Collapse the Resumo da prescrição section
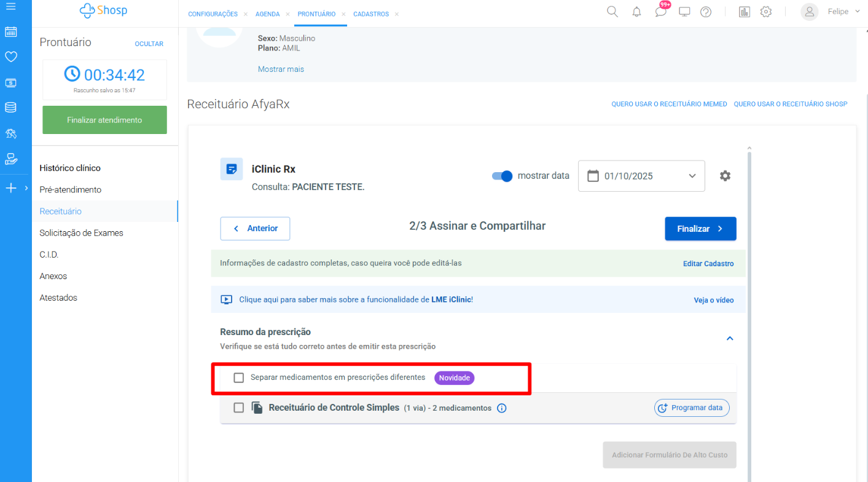This screenshot has width=868, height=482. (730, 338)
